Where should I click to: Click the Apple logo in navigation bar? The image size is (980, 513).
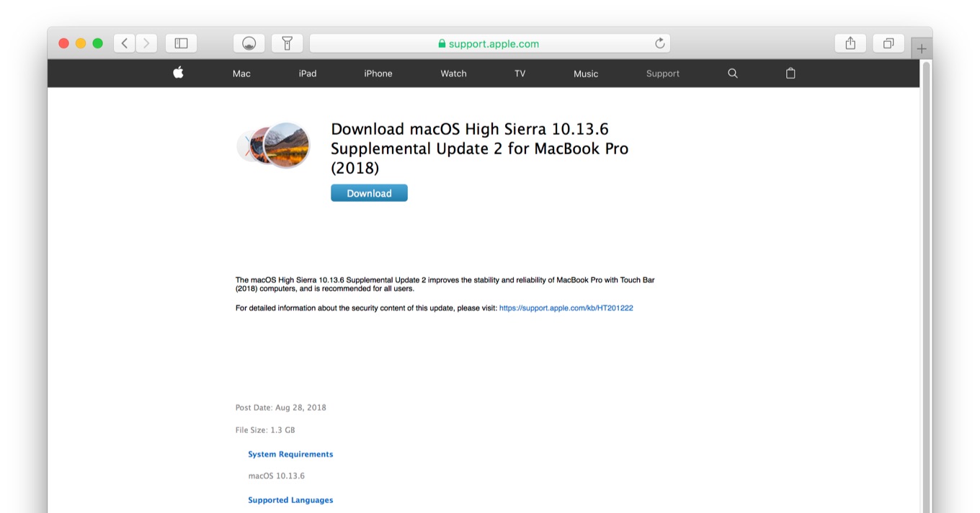click(178, 73)
